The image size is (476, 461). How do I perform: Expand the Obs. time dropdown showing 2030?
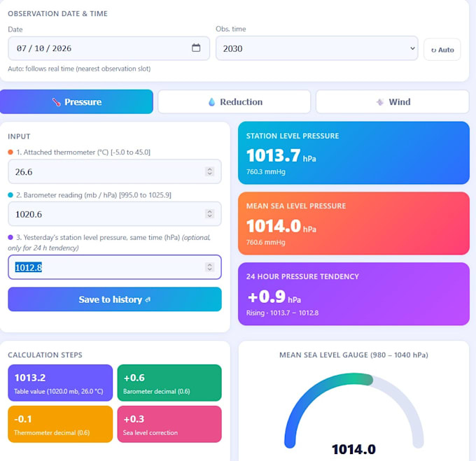tap(317, 48)
